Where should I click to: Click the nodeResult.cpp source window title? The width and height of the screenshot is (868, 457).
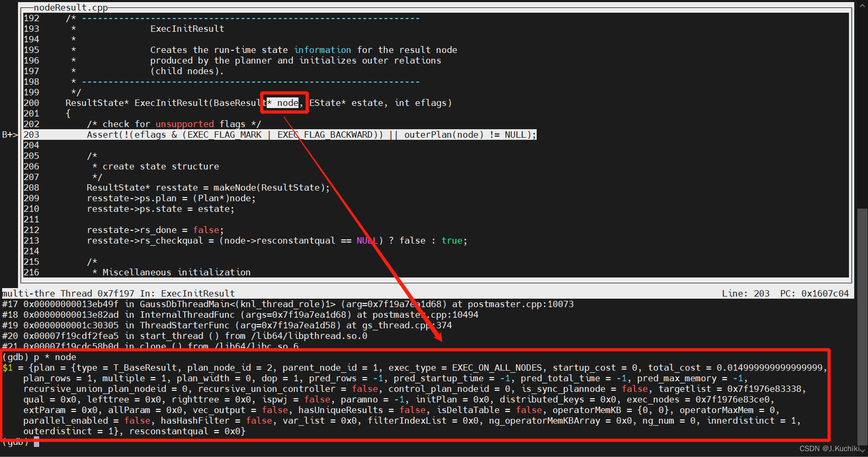(71, 7)
